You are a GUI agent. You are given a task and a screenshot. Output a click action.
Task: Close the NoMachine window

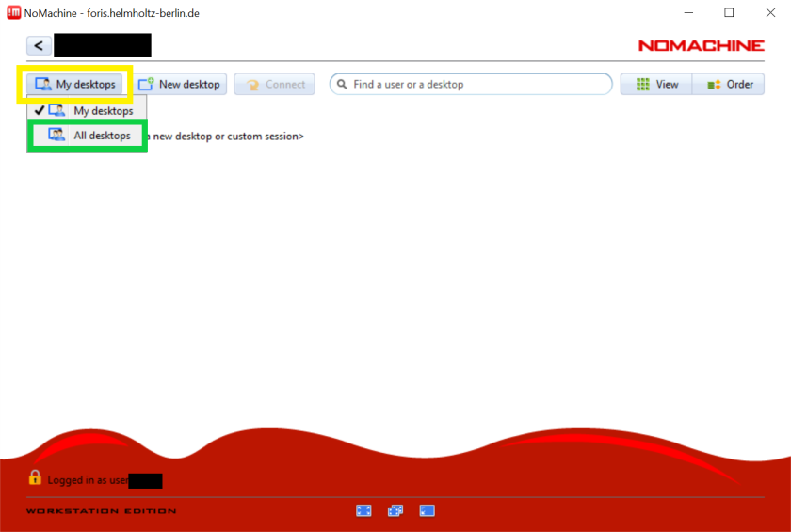tap(770, 12)
